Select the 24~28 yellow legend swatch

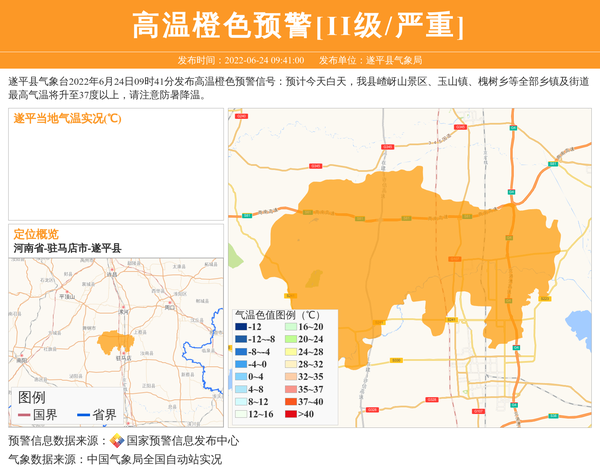click(x=291, y=352)
